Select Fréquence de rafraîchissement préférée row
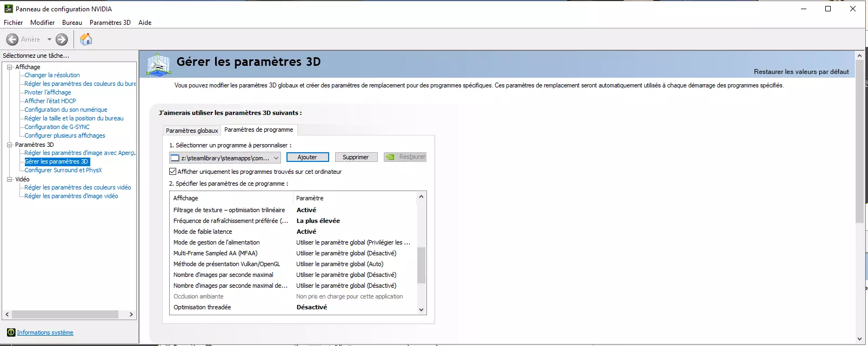The height and width of the screenshot is (346, 868). click(293, 221)
